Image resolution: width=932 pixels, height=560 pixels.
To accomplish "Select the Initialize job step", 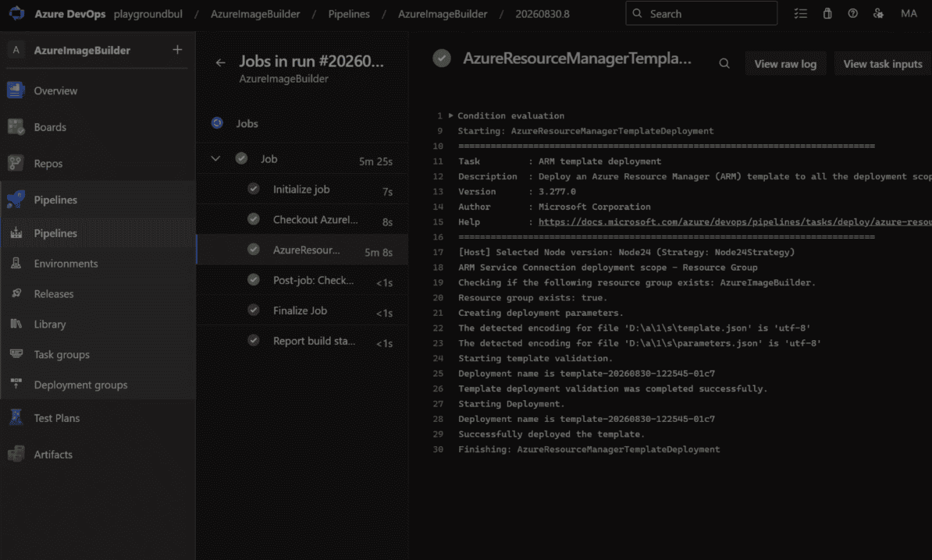I will [x=302, y=190].
